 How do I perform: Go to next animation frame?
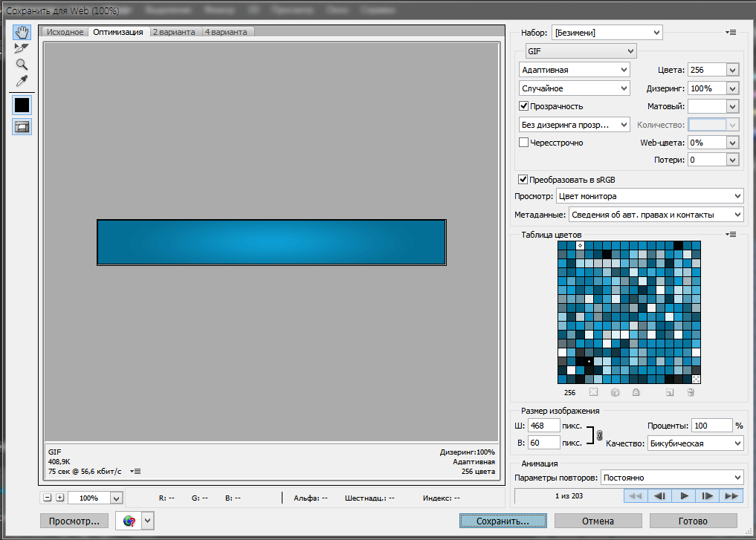tap(707, 495)
